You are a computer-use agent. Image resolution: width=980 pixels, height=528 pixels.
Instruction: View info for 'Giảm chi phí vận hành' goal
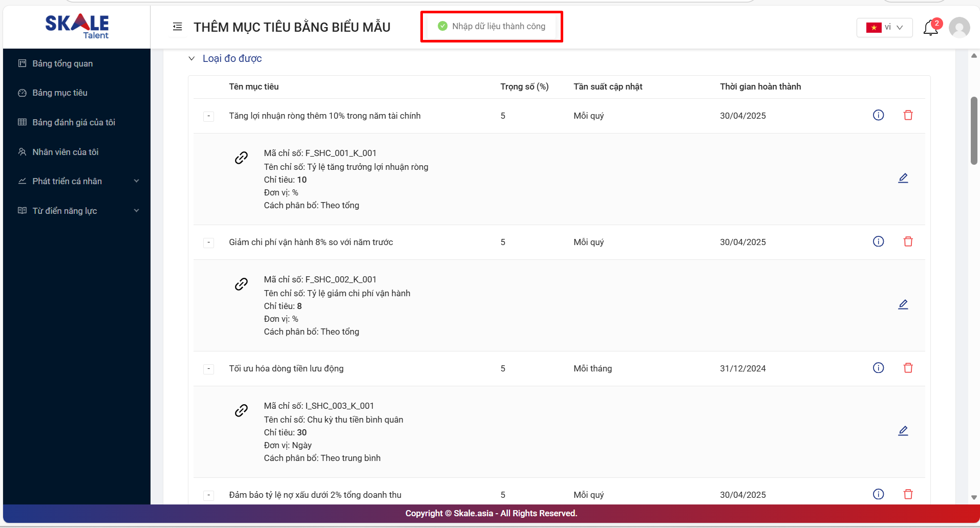(x=878, y=241)
